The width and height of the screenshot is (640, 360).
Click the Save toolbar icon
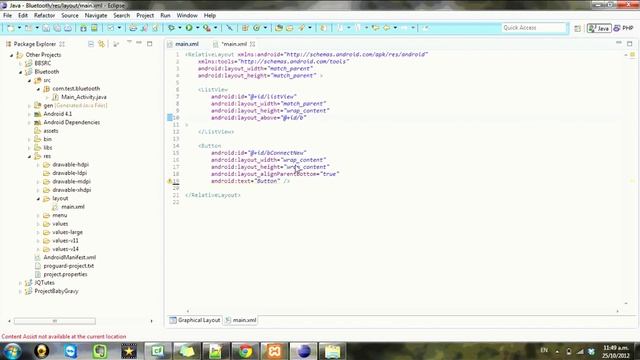tap(46, 28)
